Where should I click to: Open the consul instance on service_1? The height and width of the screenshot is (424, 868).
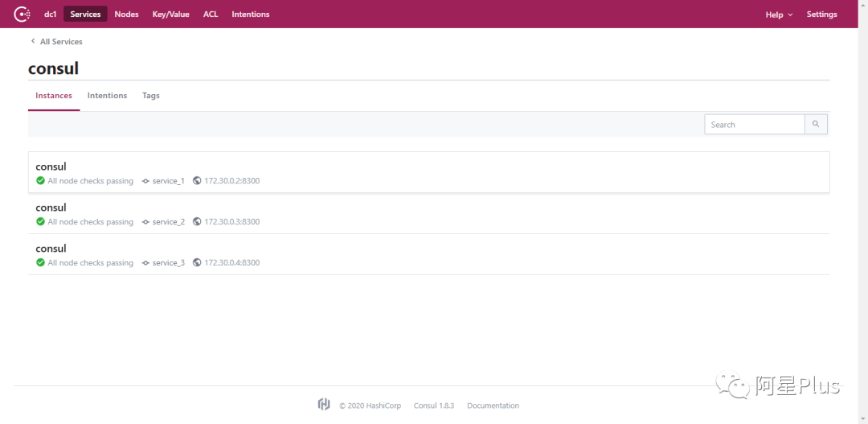coord(428,172)
